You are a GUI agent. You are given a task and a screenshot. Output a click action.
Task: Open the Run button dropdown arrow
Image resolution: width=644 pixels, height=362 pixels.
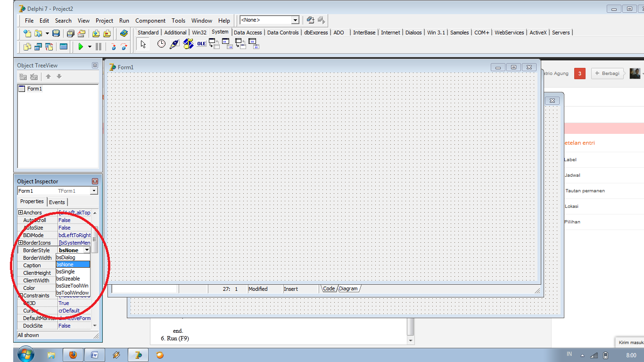(90, 47)
